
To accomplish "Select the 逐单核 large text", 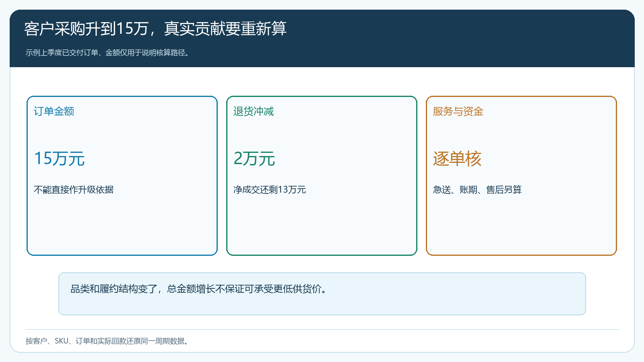I will 457,158.
